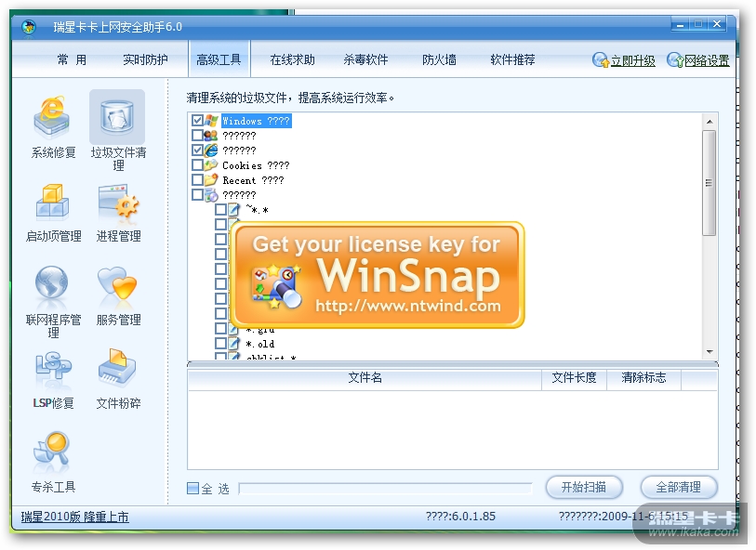Sort by the 文件长度 column header
756x550 pixels.
574,377
